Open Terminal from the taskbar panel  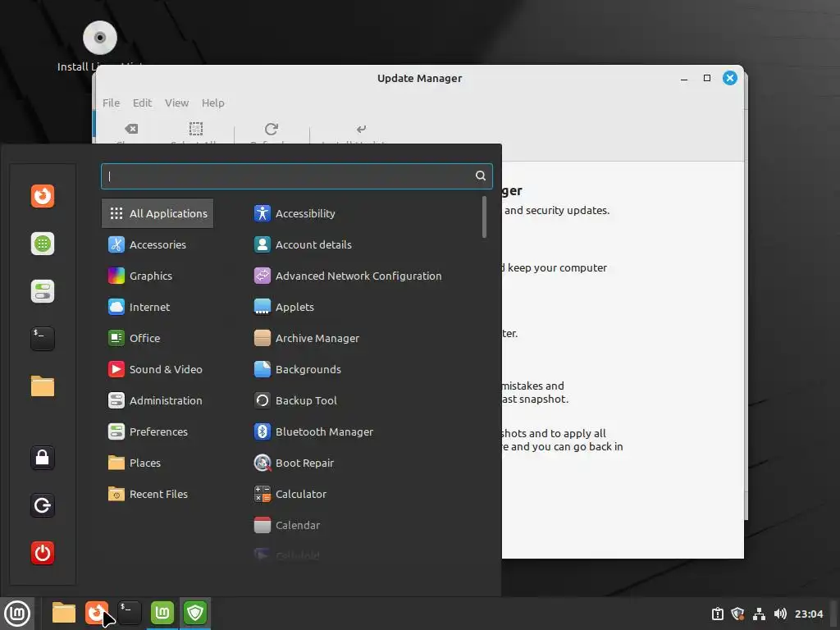pos(129,613)
